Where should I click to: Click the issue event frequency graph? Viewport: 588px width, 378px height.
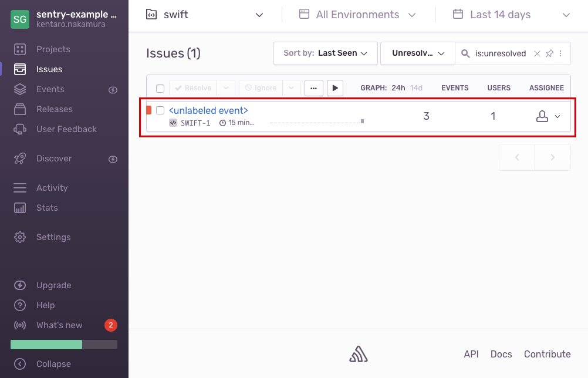coord(317,121)
